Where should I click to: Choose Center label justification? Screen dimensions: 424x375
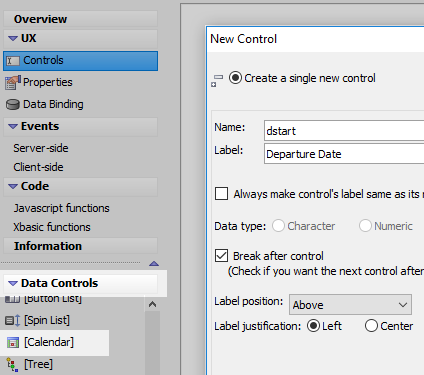coord(371,326)
